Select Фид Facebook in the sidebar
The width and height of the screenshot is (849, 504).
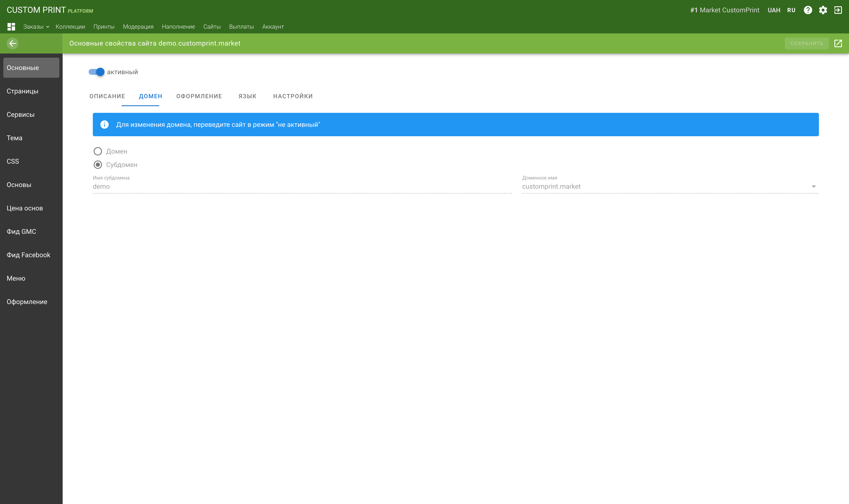(31, 255)
